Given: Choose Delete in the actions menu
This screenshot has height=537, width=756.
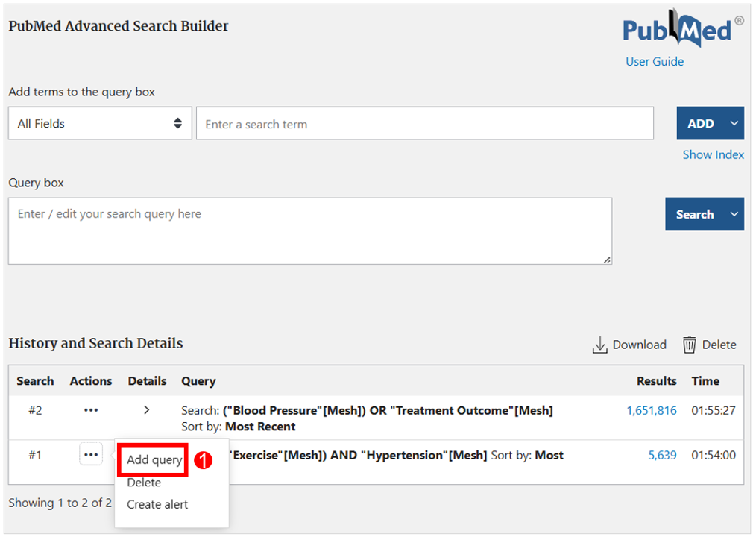Looking at the screenshot, I should [x=144, y=483].
